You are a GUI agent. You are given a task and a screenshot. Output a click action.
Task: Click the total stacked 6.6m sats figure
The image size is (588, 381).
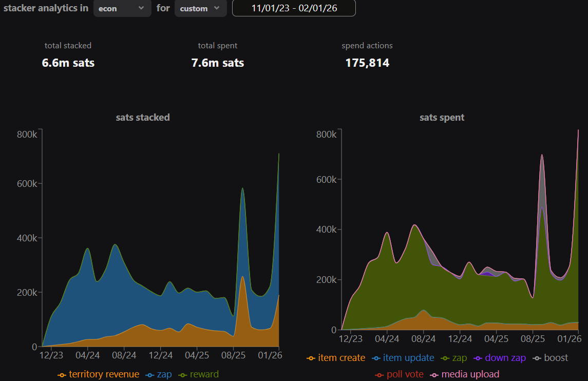tap(68, 63)
